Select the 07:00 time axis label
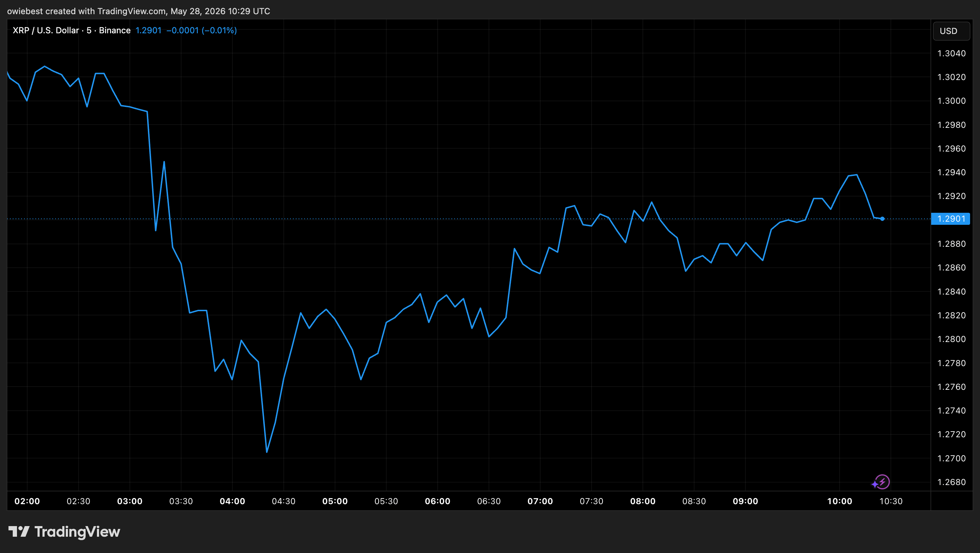The height and width of the screenshot is (553, 980). coord(540,501)
